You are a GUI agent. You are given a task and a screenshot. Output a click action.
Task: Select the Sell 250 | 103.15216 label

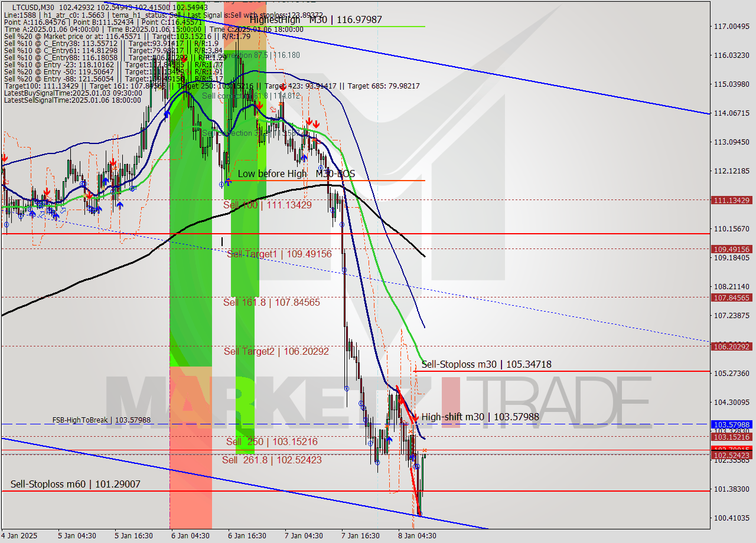click(272, 441)
